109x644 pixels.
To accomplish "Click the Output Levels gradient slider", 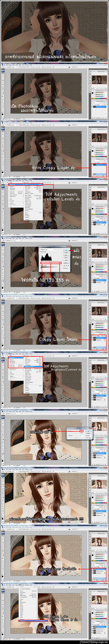I will (x=51, y=267).
